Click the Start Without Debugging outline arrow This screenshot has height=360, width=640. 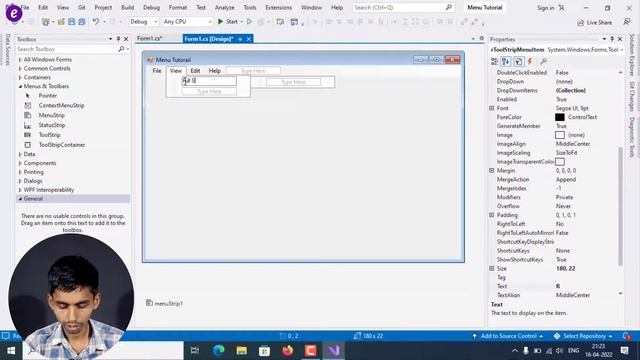coord(249,22)
